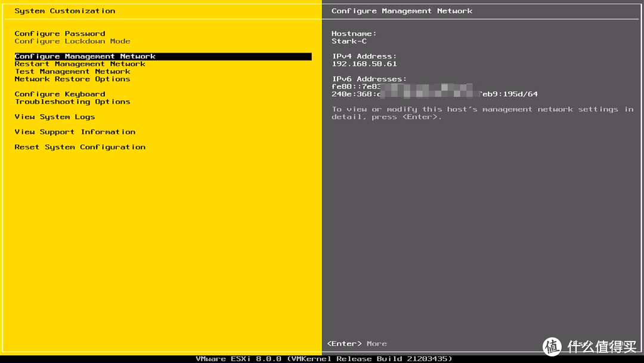Click the IPv4 address 192.168.50.61
Screen dimensions: 644x363
click(x=364, y=64)
